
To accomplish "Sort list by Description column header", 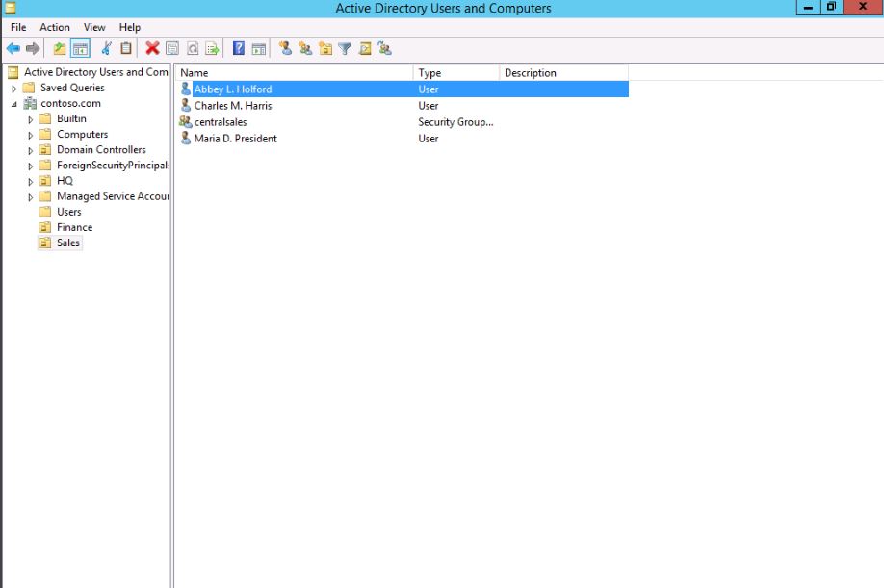I will 563,72.
